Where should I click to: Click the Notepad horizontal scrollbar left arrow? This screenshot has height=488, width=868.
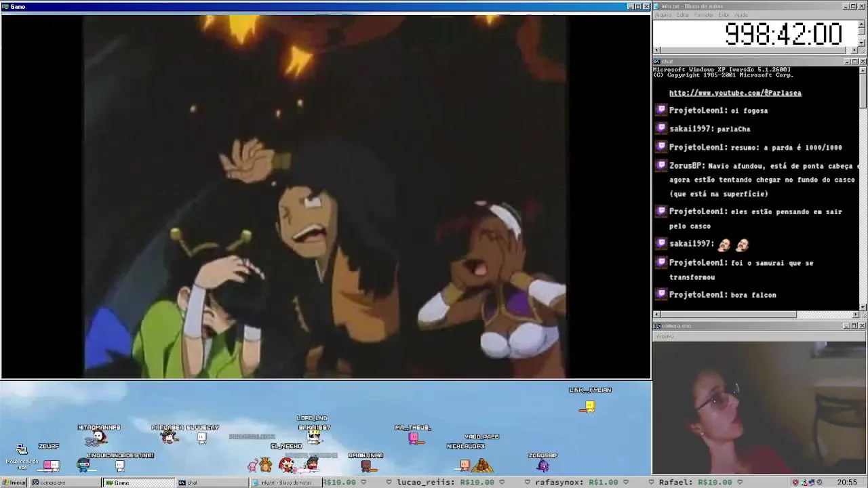(x=656, y=50)
